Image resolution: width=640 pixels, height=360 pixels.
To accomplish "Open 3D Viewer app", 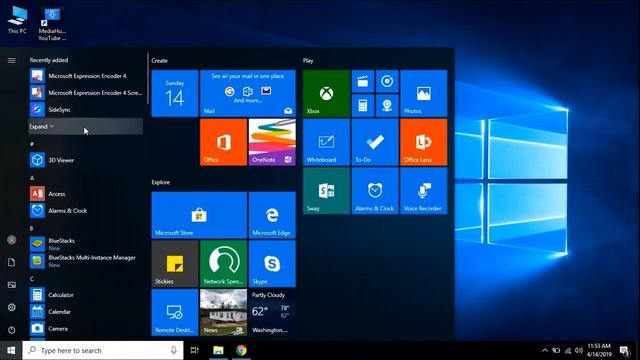I will 86,160.
